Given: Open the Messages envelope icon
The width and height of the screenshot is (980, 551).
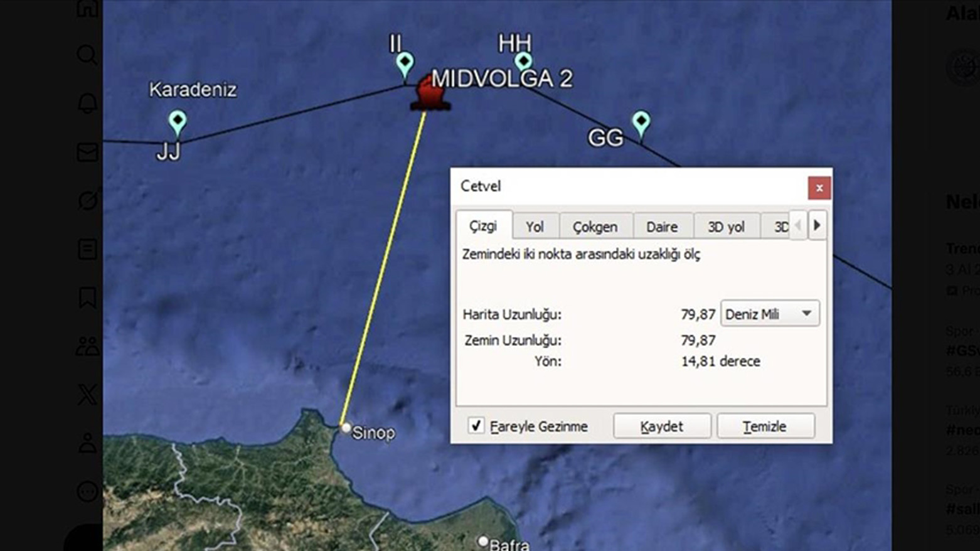Looking at the screenshot, I should point(88,152).
